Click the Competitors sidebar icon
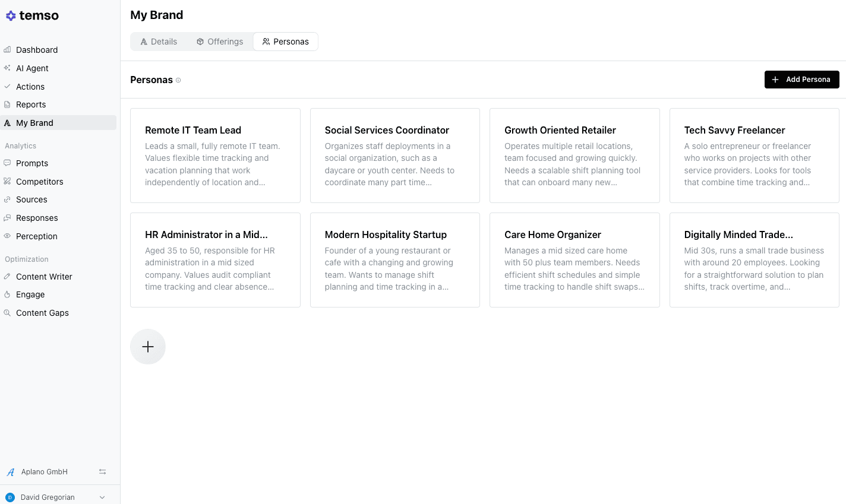The height and width of the screenshot is (504, 846). tap(7, 182)
